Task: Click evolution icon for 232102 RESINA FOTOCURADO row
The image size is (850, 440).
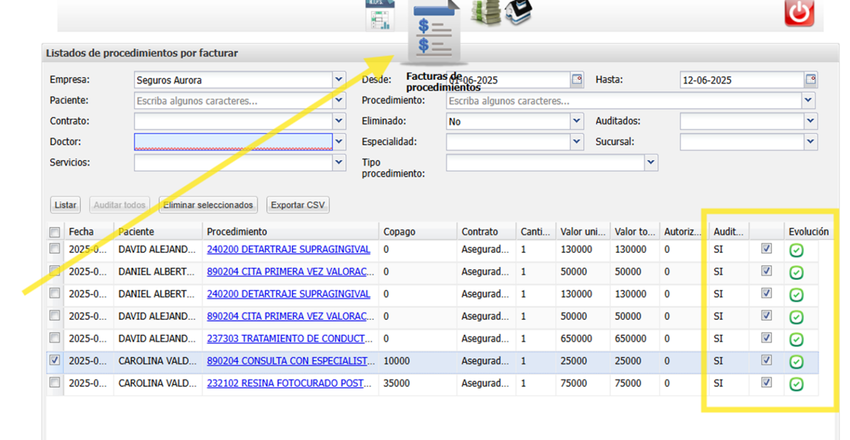Action: point(796,383)
